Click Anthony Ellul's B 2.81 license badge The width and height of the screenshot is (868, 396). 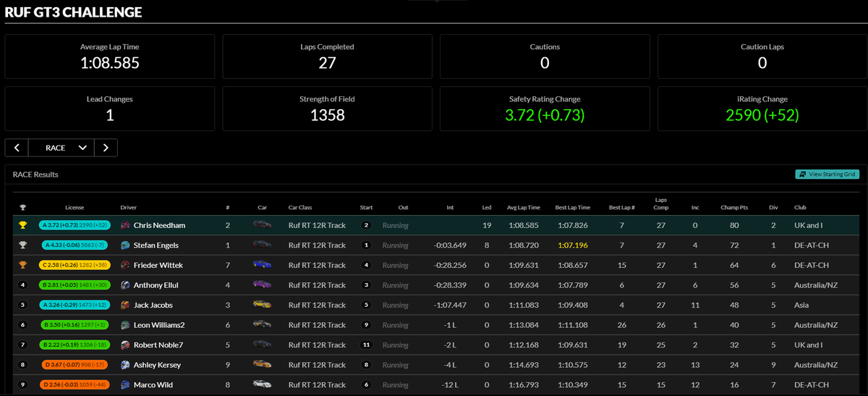pos(75,285)
